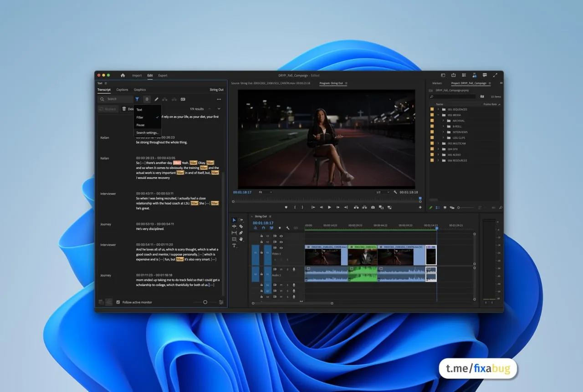Click the new bin folder icon in Project panel
The width and height of the screenshot is (583, 392).
(x=482, y=97)
